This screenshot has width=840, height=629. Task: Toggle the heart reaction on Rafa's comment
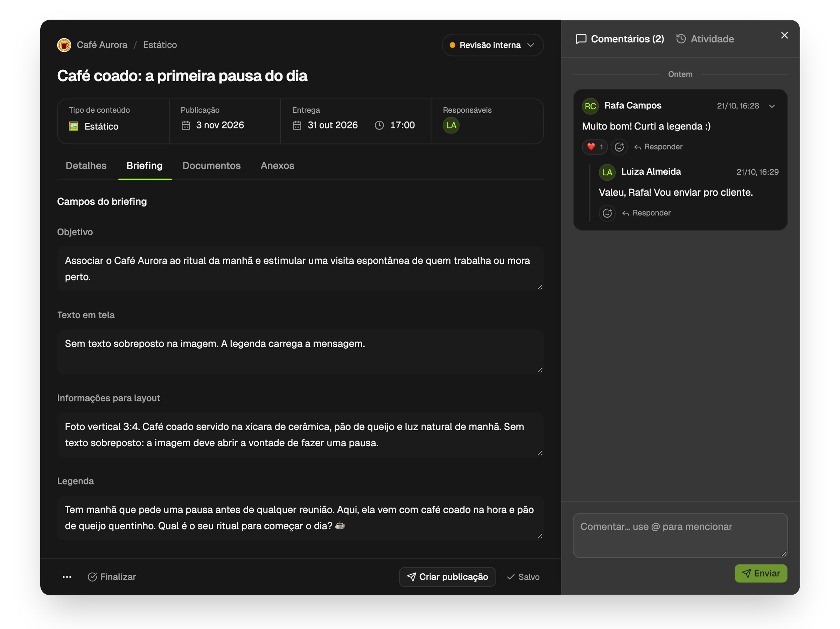coord(595,147)
